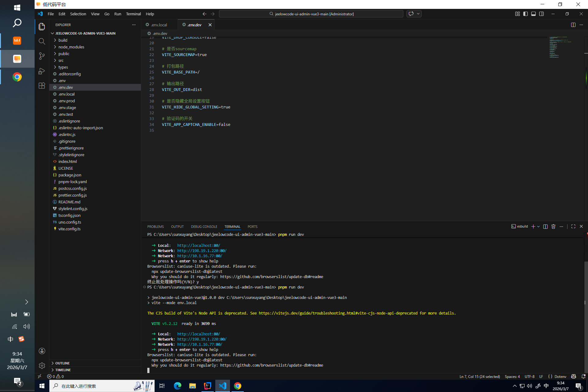
Task: Split the editor to the right
Action: click(x=573, y=25)
